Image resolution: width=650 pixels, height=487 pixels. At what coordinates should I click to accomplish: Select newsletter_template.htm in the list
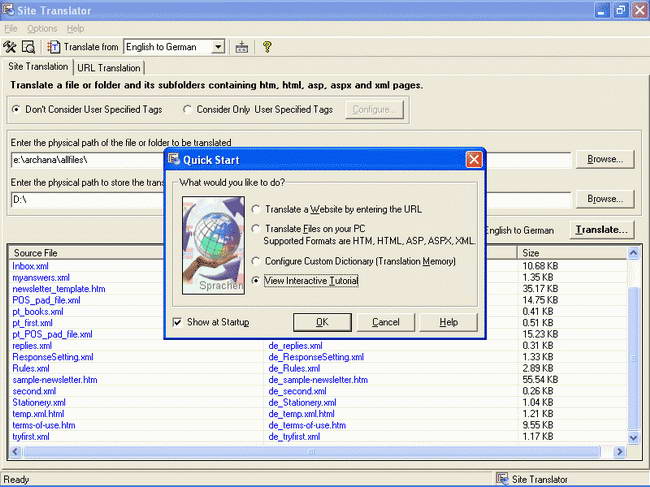(x=58, y=289)
